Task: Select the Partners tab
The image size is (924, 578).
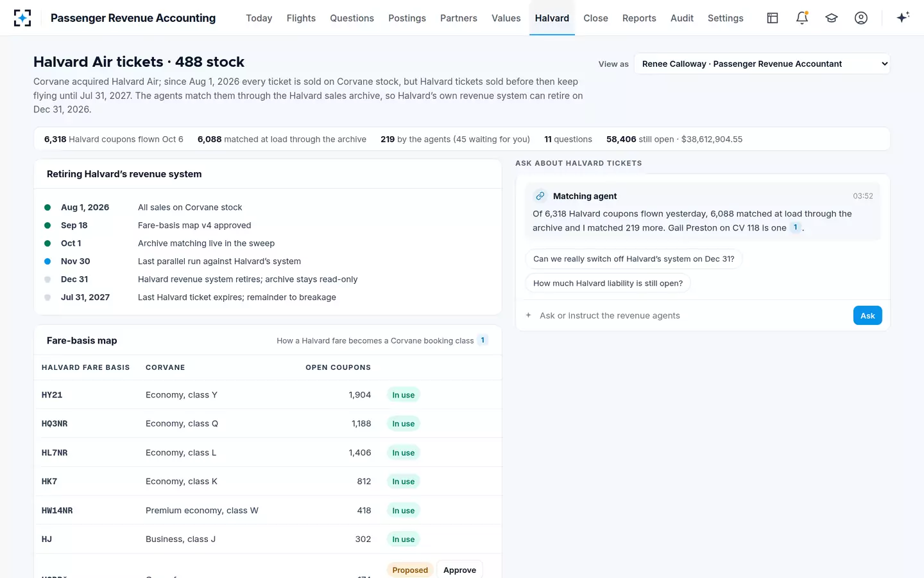Action: tap(459, 18)
